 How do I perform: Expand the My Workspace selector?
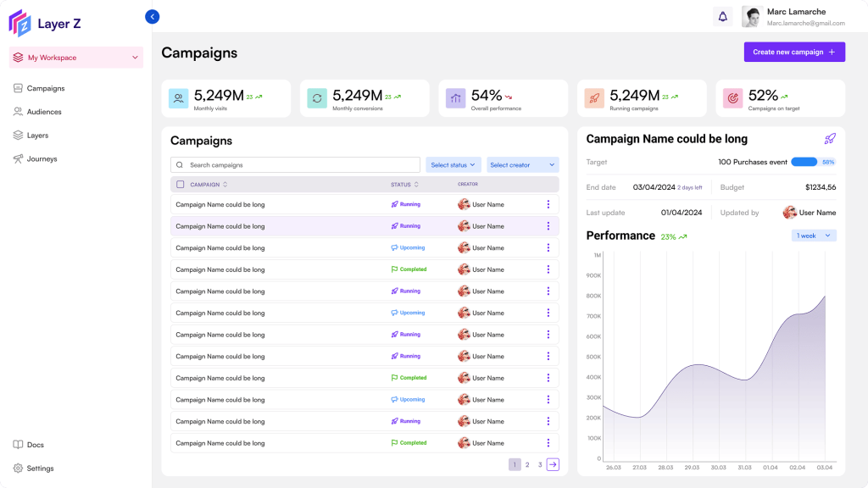click(75, 58)
